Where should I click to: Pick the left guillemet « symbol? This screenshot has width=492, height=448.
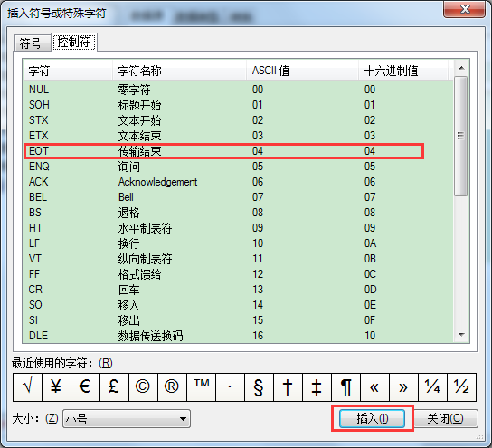[374, 387]
